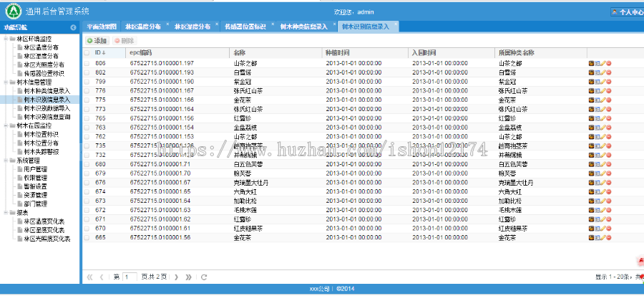Viewport: 644px width, 296px height.
Task: Collapse the 树木在园监控 tree group
Action: 6,125
